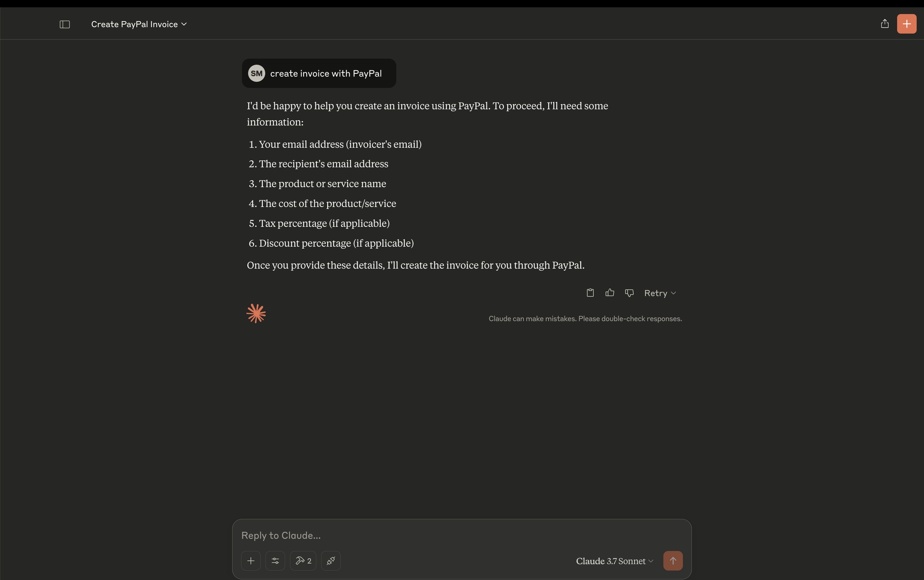The height and width of the screenshot is (580, 924).
Task: Start a new chat with plus button
Action: pos(906,24)
